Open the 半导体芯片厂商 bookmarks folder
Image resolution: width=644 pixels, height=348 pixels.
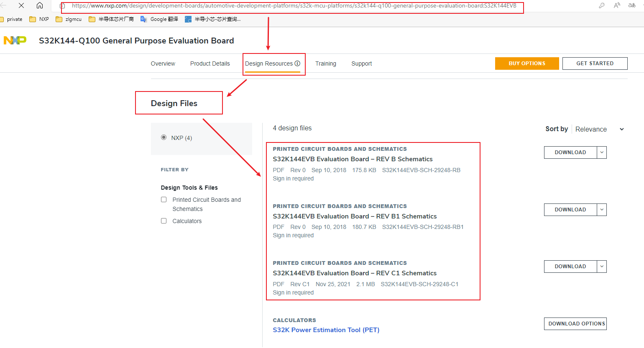click(111, 19)
